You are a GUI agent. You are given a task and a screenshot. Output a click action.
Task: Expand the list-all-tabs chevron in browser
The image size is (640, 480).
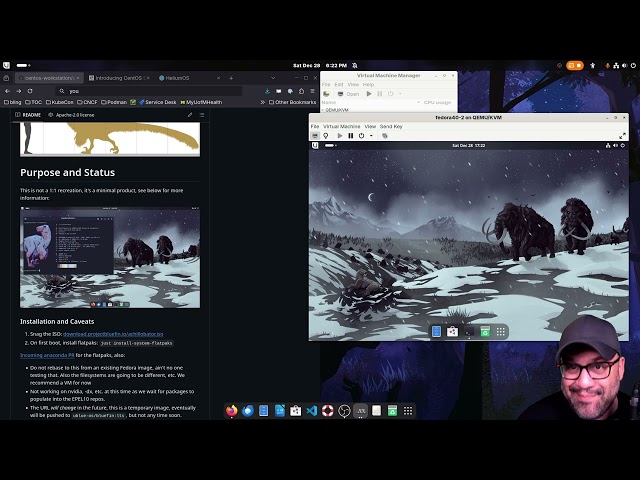273,78
